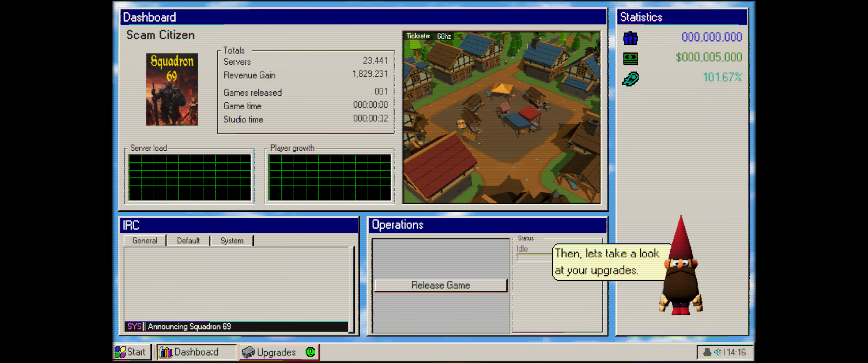The image size is (868, 363).
Task: Switch to the General IRC tab
Action: [x=145, y=241]
